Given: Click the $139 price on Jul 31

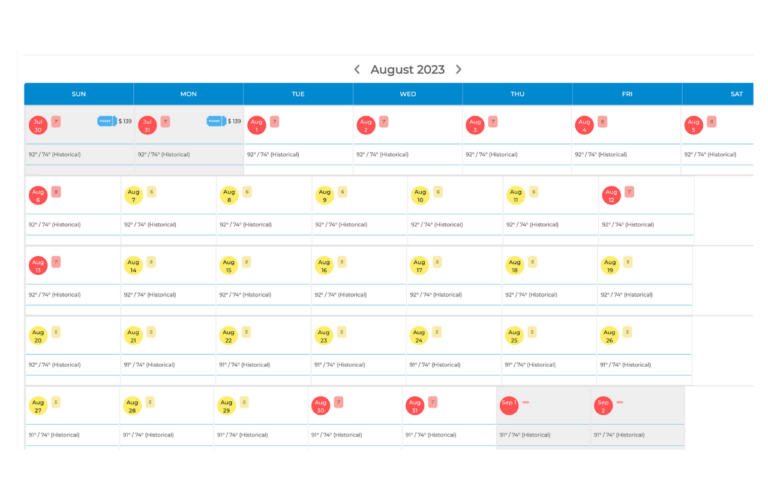Looking at the screenshot, I should pos(235,121).
